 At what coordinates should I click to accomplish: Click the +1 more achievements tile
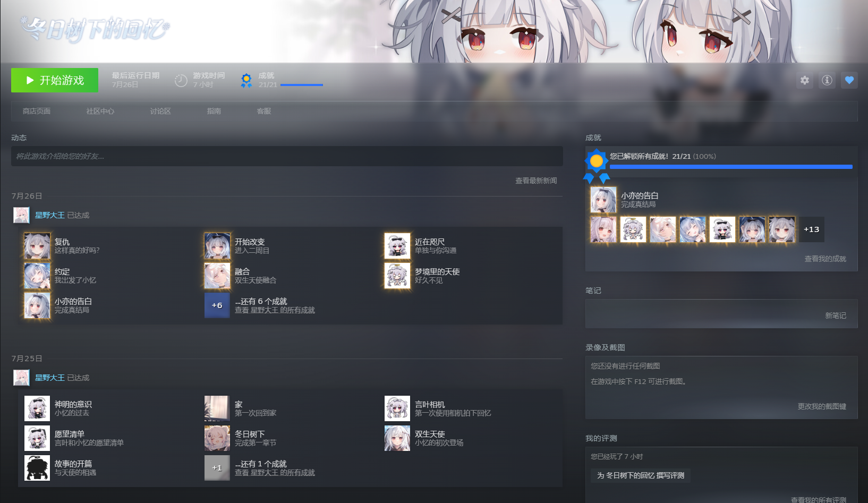point(217,468)
